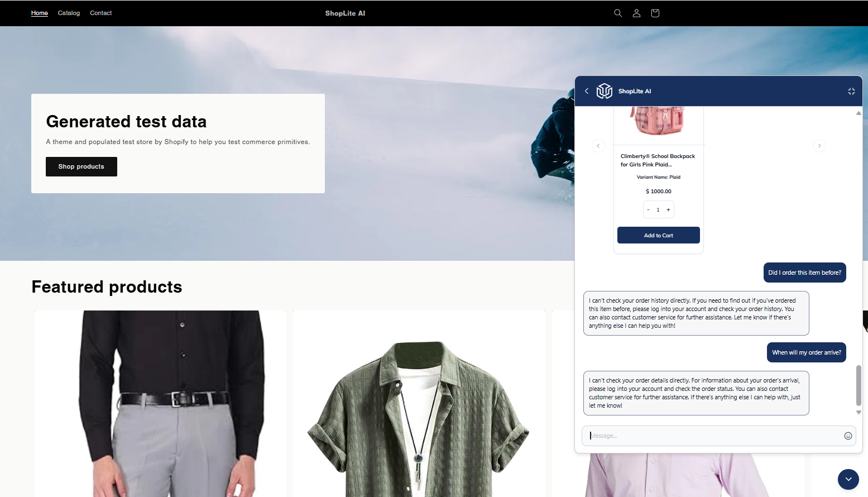The height and width of the screenshot is (497, 868).
Task: Add the Climberty backpack to cart
Action: click(659, 235)
